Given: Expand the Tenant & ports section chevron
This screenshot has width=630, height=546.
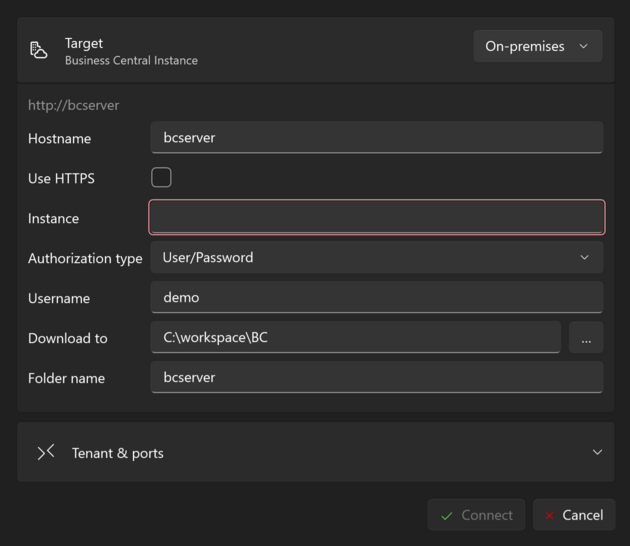Looking at the screenshot, I should pos(597,452).
